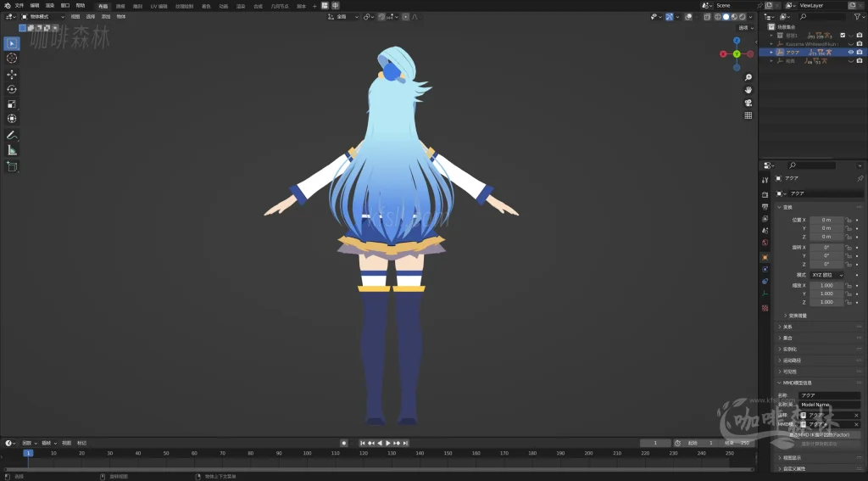The height and width of the screenshot is (481, 868).
Task: Open the Render properties tab
Action: point(765,194)
